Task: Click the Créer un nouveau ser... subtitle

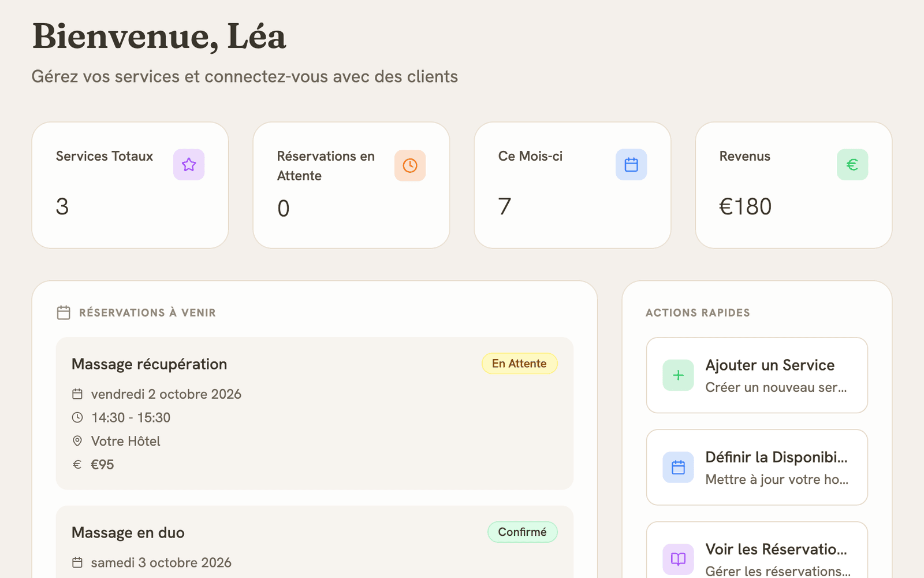Action: point(776,387)
